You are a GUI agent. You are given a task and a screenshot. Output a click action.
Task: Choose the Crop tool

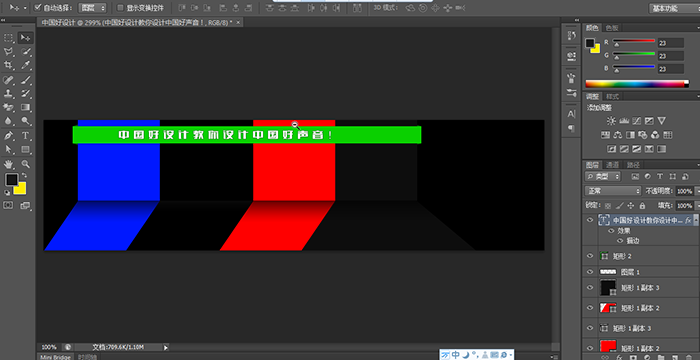tap(8, 66)
